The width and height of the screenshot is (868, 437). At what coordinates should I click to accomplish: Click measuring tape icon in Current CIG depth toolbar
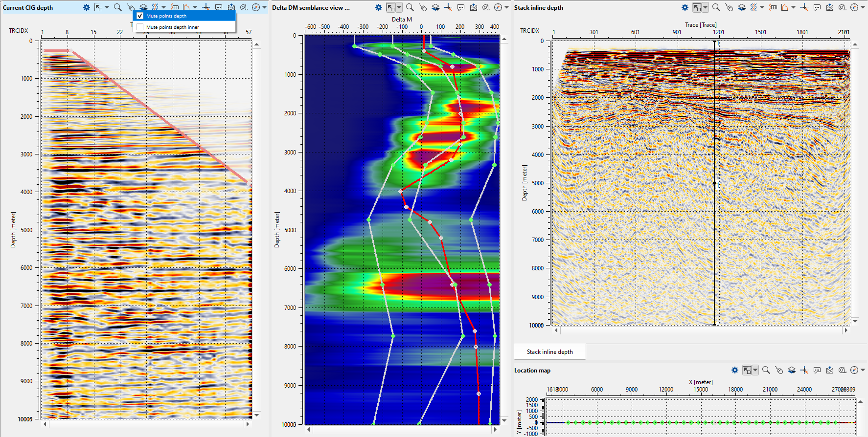pyautogui.click(x=244, y=7)
